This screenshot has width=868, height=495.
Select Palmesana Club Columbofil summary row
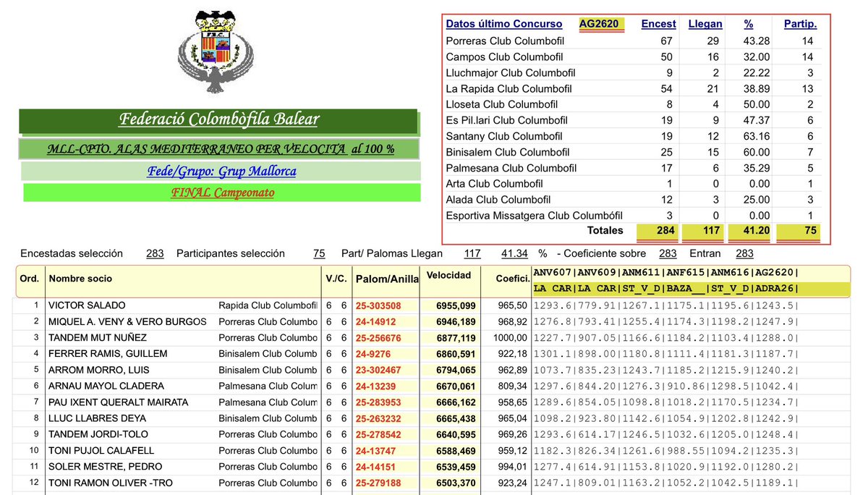[634, 168]
